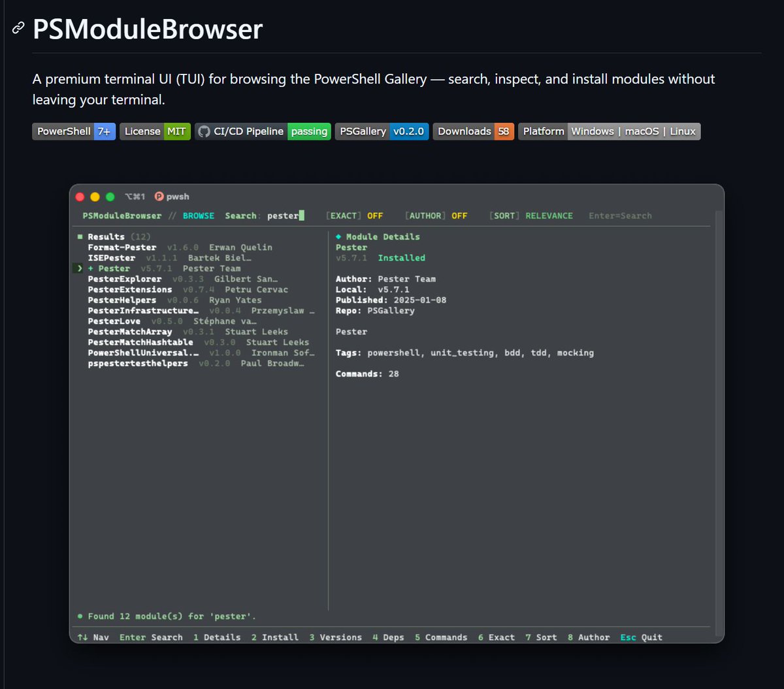Open the Platform Windows macOS Linux badge

click(x=610, y=131)
